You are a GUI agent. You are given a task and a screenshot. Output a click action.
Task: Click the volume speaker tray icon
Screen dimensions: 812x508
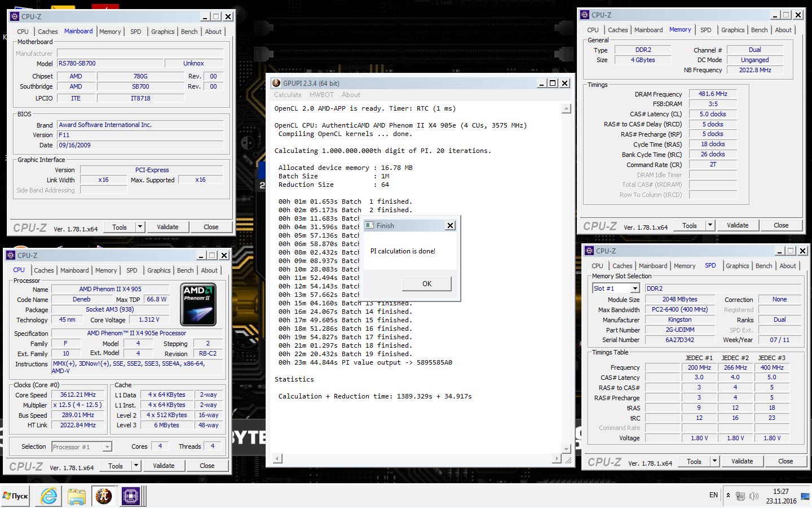[x=754, y=496]
